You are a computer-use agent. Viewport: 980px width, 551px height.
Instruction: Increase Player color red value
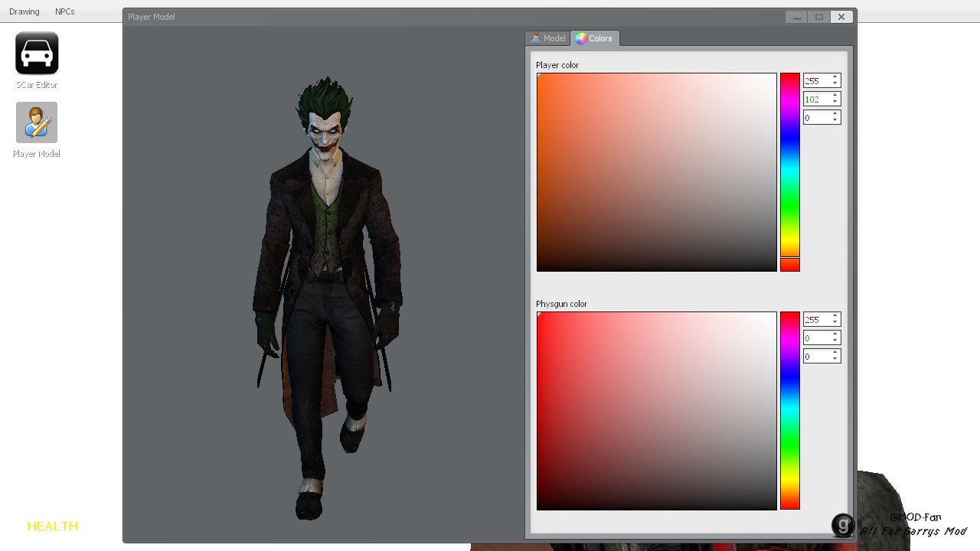tap(835, 77)
